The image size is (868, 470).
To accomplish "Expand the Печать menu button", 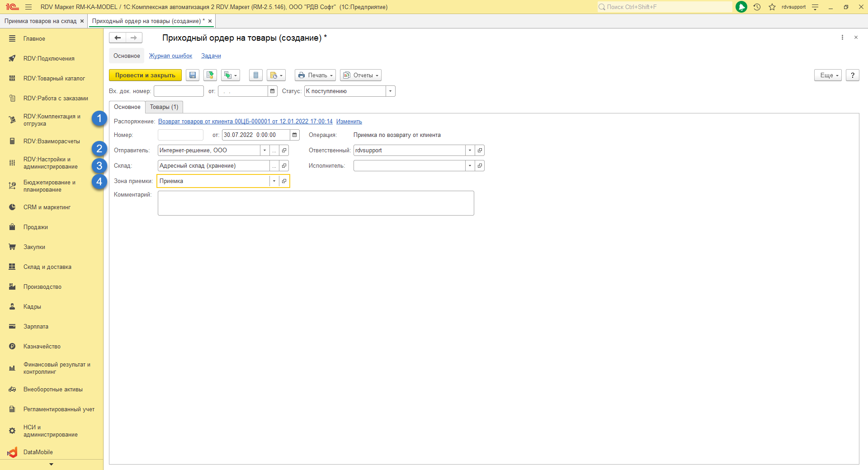I will (315, 75).
